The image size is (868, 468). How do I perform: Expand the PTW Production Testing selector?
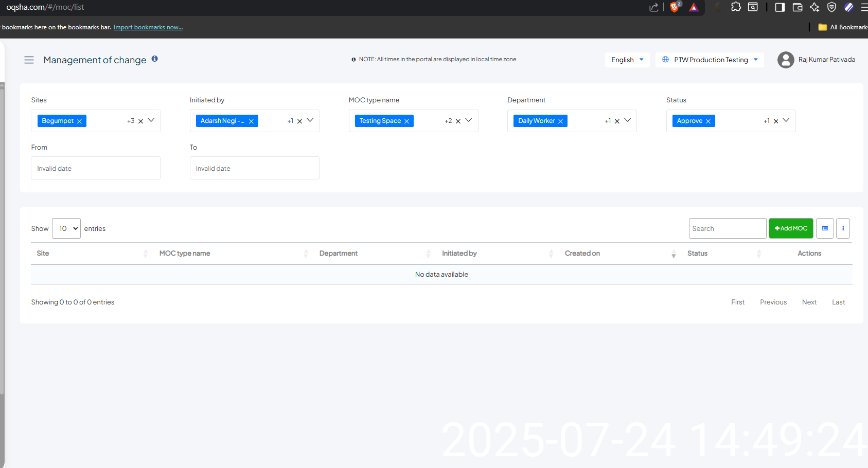(710, 60)
